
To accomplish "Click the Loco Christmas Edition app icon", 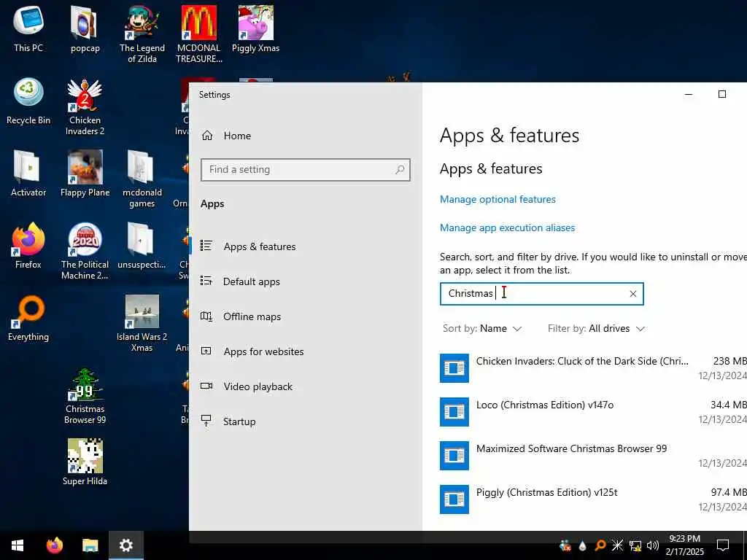I will tap(454, 412).
